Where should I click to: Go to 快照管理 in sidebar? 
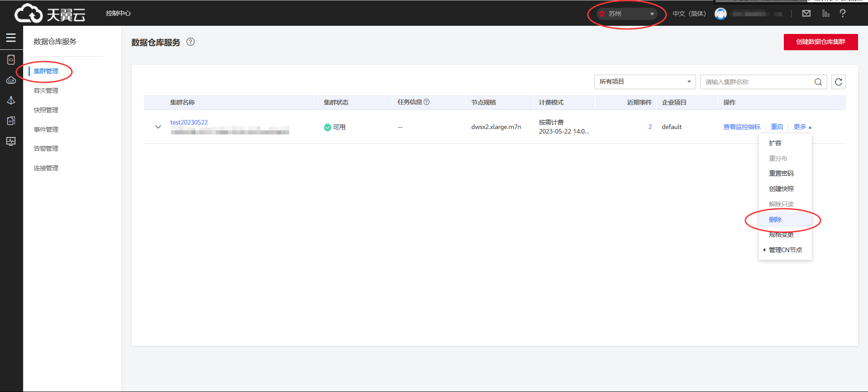(x=46, y=110)
